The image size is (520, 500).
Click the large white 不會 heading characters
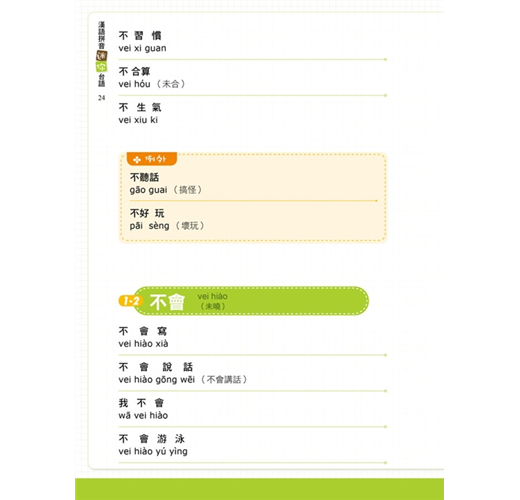coord(167,302)
